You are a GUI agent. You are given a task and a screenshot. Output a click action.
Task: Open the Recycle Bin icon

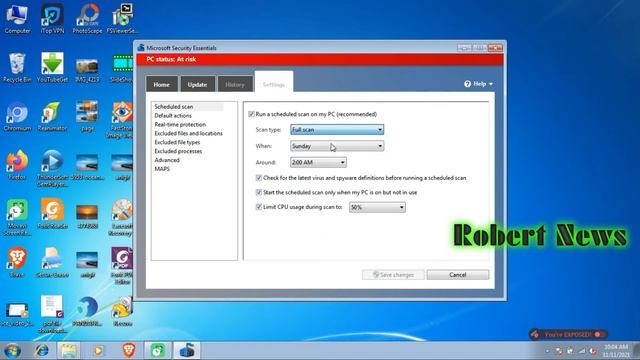(x=17, y=67)
